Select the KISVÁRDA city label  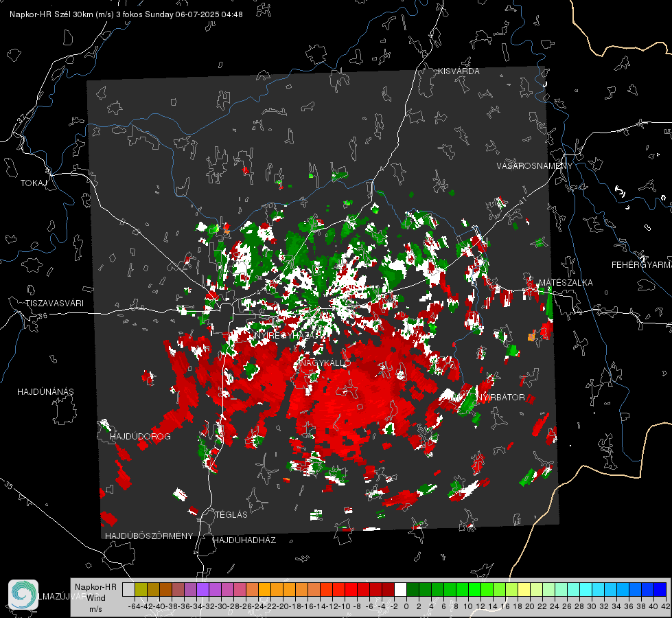click(459, 71)
